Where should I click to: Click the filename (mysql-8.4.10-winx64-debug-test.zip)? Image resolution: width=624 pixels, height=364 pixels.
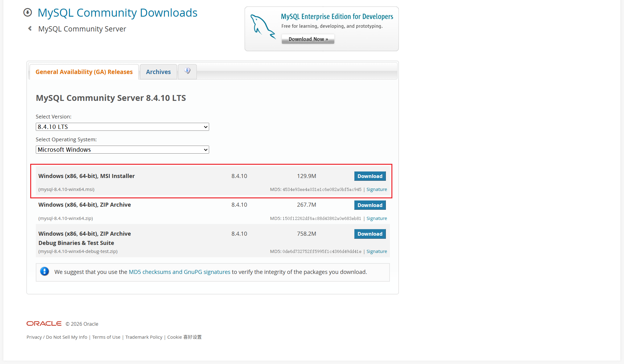(x=78, y=251)
